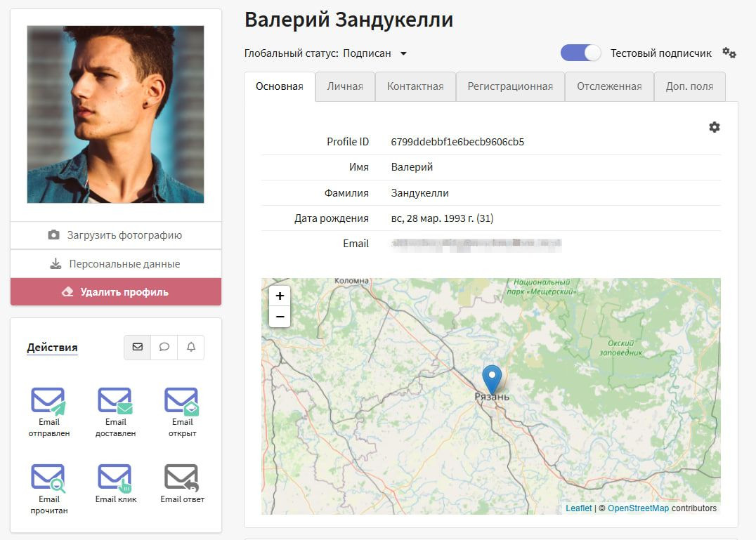Click the Email прочитан icon
Image resolution: width=756 pixels, height=540 pixels.
click(x=48, y=478)
